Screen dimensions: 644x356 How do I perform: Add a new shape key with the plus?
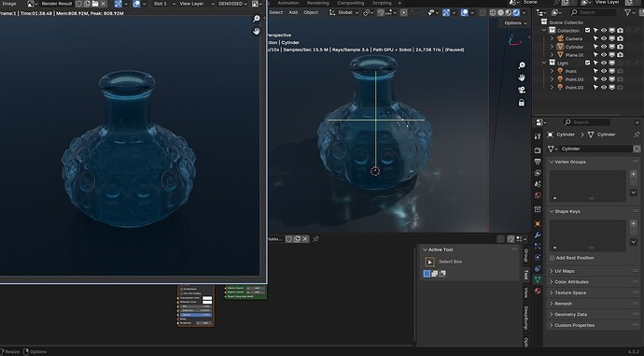[634, 223]
